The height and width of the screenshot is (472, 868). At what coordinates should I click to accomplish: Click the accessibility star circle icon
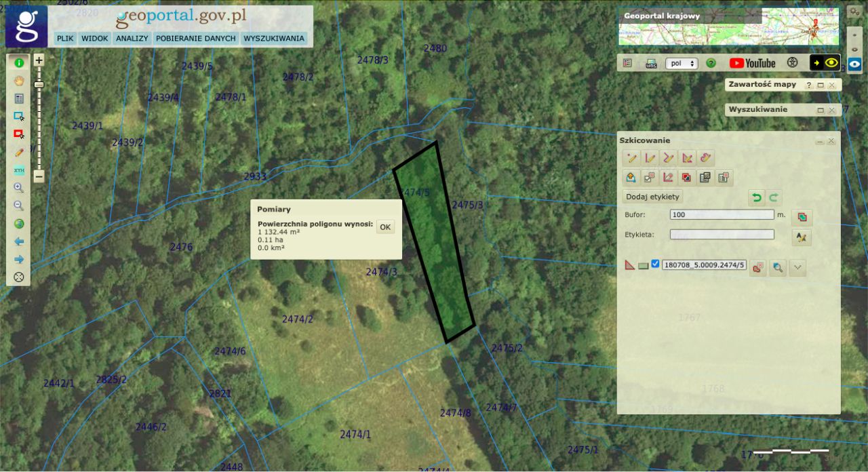click(x=792, y=63)
